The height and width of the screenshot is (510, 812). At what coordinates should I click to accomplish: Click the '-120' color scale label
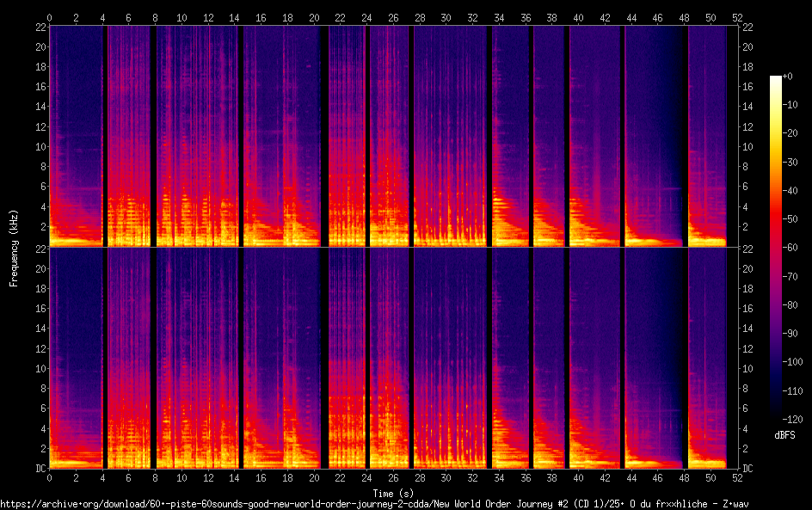[792, 420]
